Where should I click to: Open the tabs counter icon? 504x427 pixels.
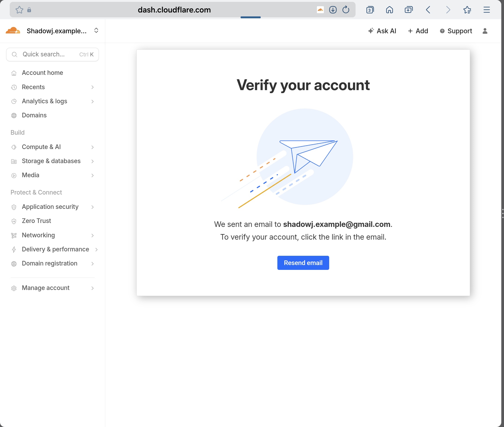point(370,10)
